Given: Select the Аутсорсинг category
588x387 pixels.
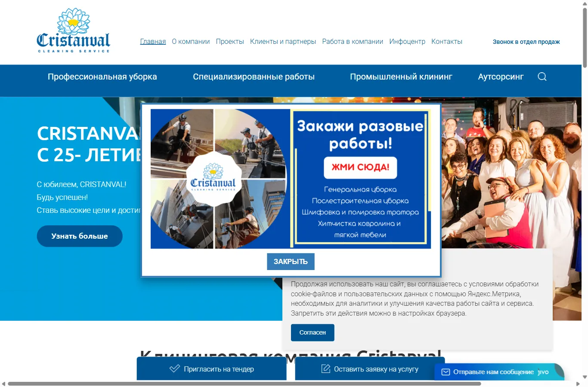Looking at the screenshot, I should pyautogui.click(x=501, y=77).
